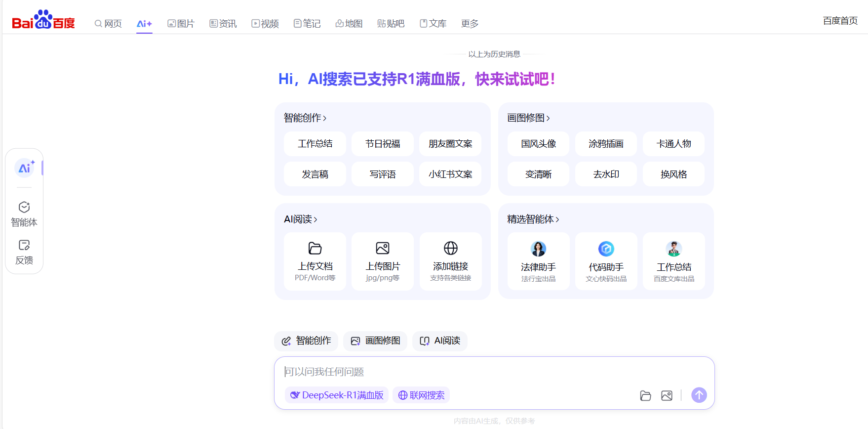The height and width of the screenshot is (429, 868).
Task: Select the 发言稿 prompt button
Action: point(315,174)
